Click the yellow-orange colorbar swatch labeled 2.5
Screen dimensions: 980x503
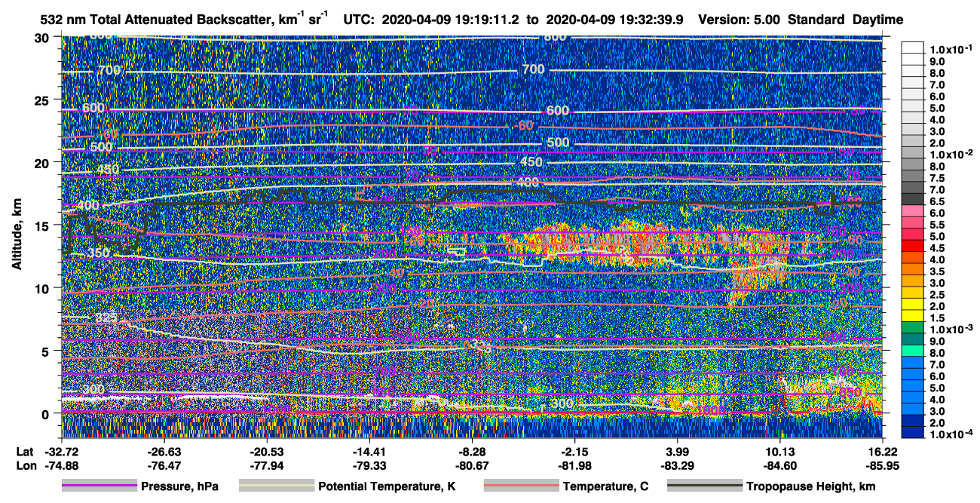(912, 294)
